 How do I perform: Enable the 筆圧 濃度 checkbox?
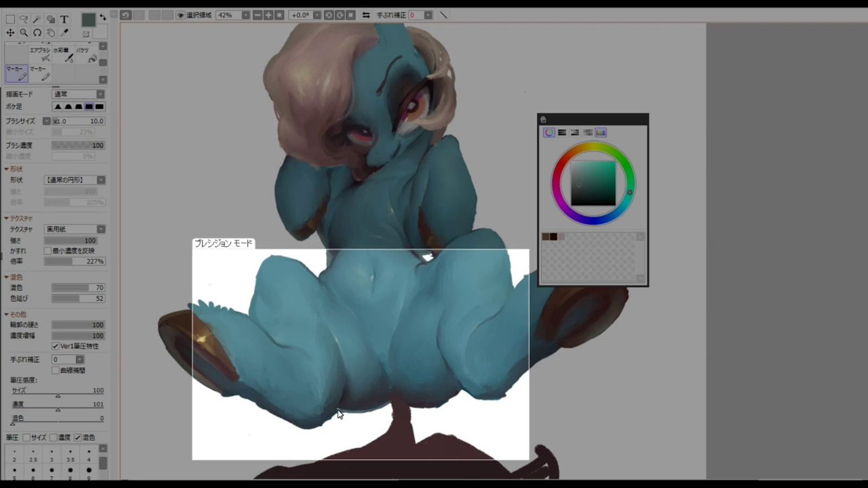53,438
